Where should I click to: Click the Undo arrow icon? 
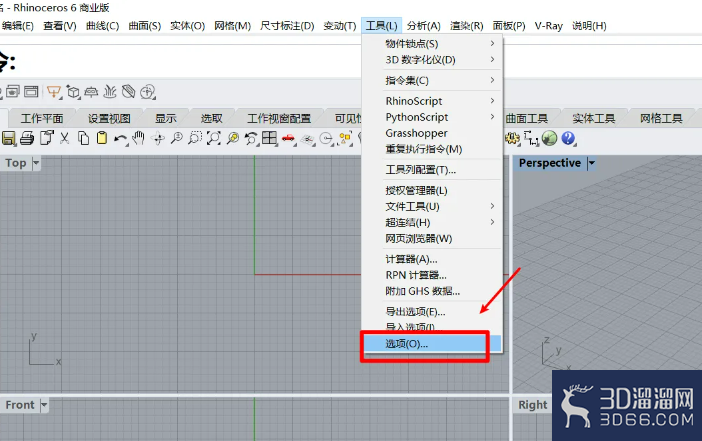(120, 139)
